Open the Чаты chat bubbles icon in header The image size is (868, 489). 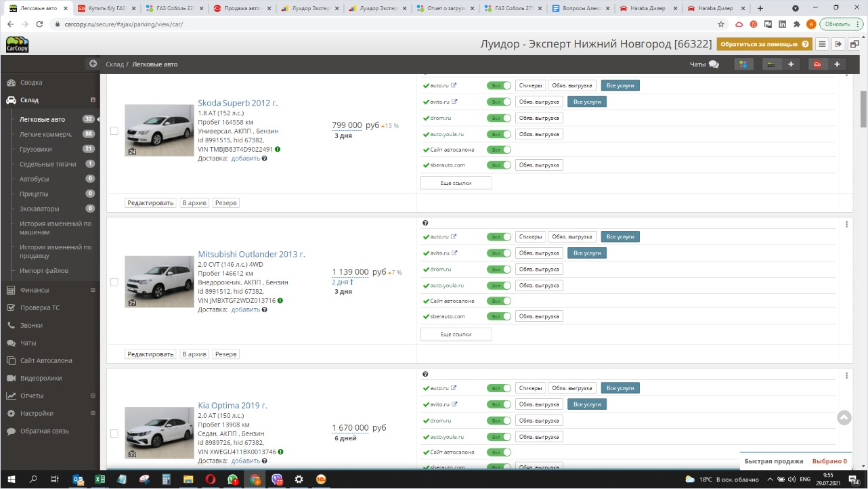click(x=714, y=64)
